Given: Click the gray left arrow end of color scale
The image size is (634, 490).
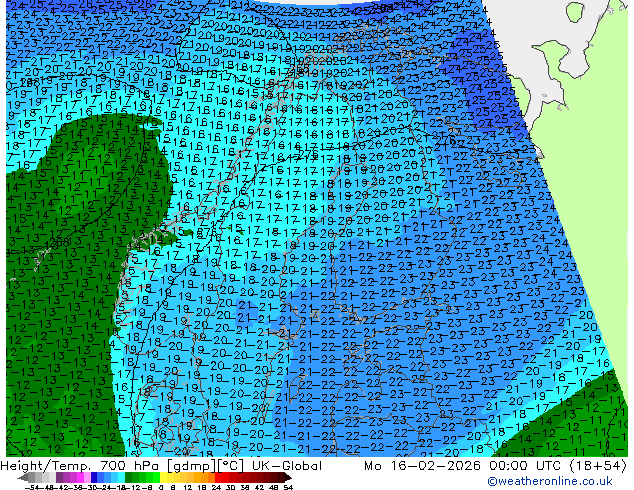Looking at the screenshot, I should point(22,478).
